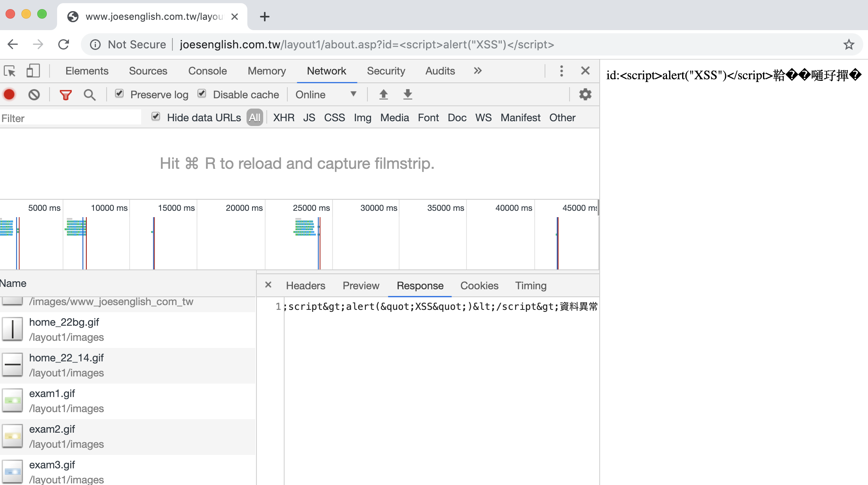Open the Security tab
The height and width of the screenshot is (485, 868).
(386, 71)
